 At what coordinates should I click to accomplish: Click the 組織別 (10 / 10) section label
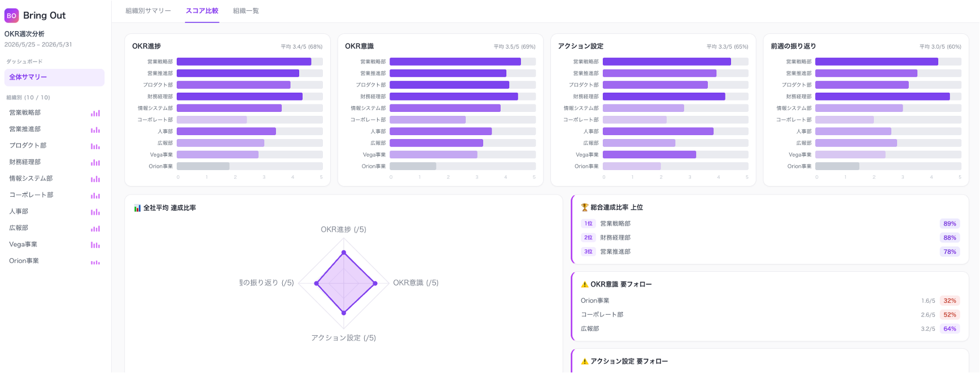tap(28, 98)
